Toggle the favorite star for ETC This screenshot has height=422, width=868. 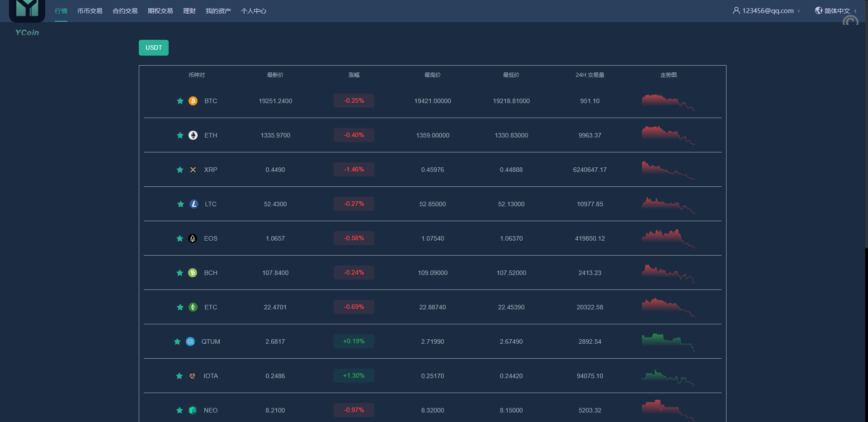[180, 307]
